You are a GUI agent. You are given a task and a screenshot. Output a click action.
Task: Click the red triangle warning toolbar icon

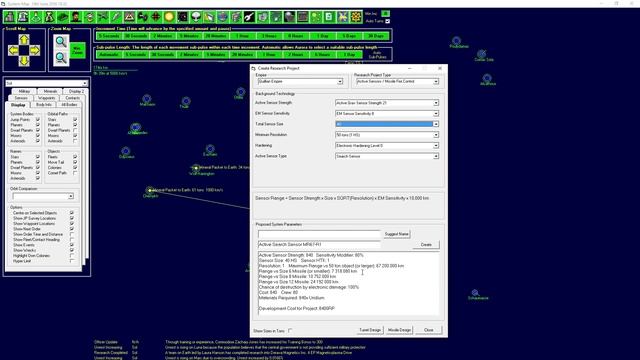coord(129,17)
